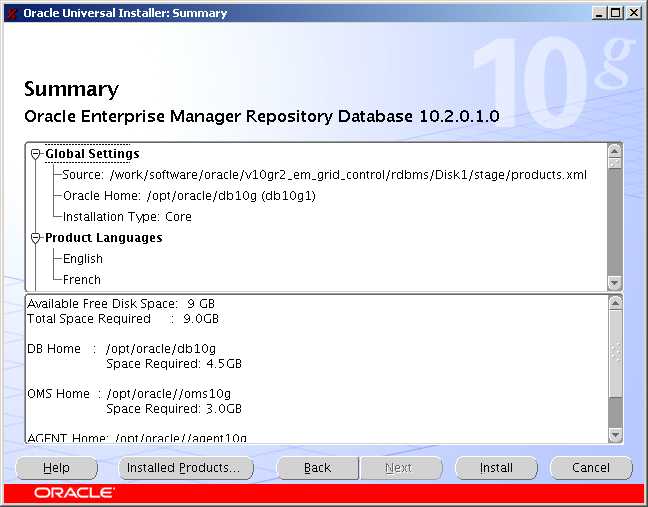The height and width of the screenshot is (507, 648).
Task: Select the French language entry
Action: point(82,280)
